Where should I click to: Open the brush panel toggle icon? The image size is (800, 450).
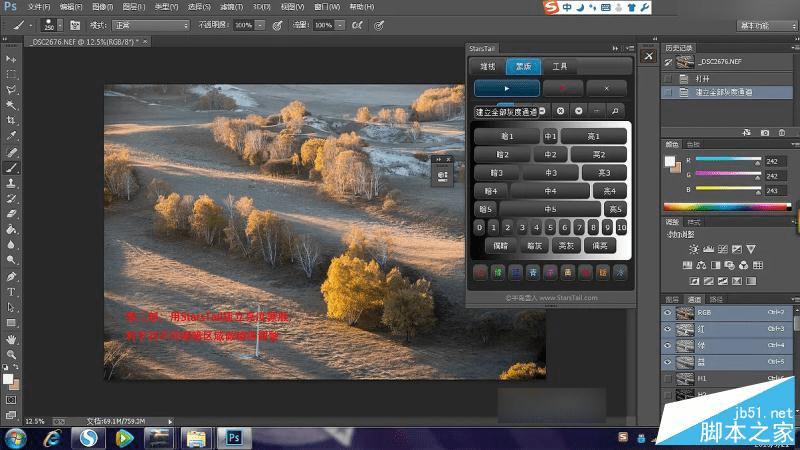pyautogui.click(x=75, y=25)
